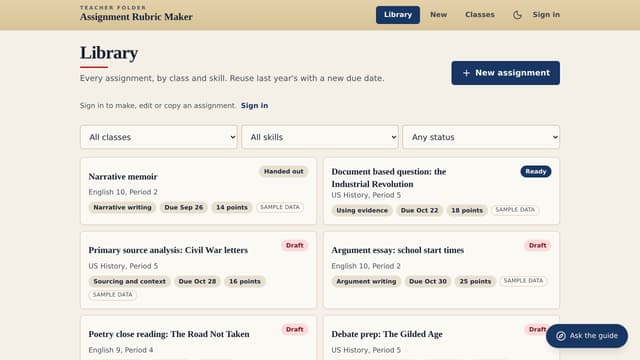The width and height of the screenshot is (640, 360).
Task: Click English 10, Period 2 under Narrative memoir
Action: pyautogui.click(x=123, y=192)
